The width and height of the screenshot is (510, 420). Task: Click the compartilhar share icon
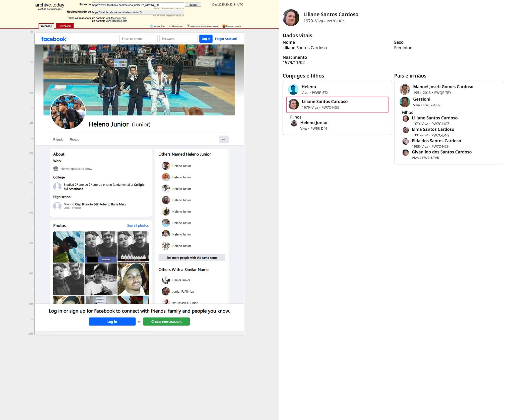151,26
